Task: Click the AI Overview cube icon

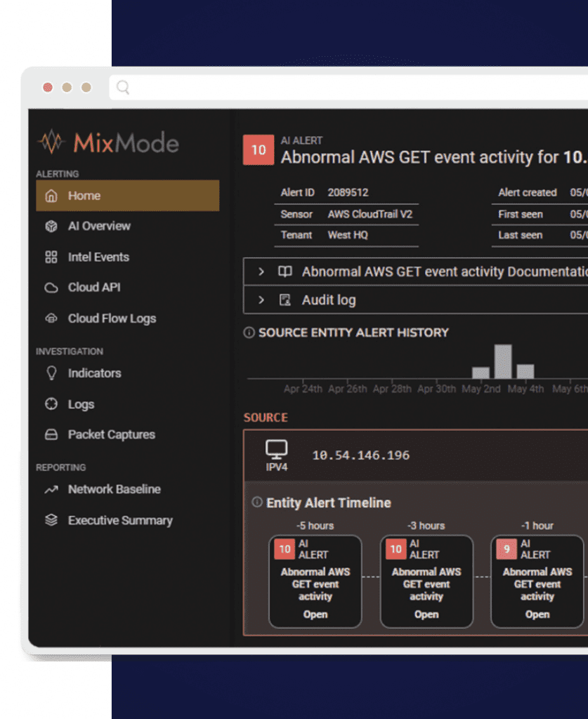Action: coord(51,226)
